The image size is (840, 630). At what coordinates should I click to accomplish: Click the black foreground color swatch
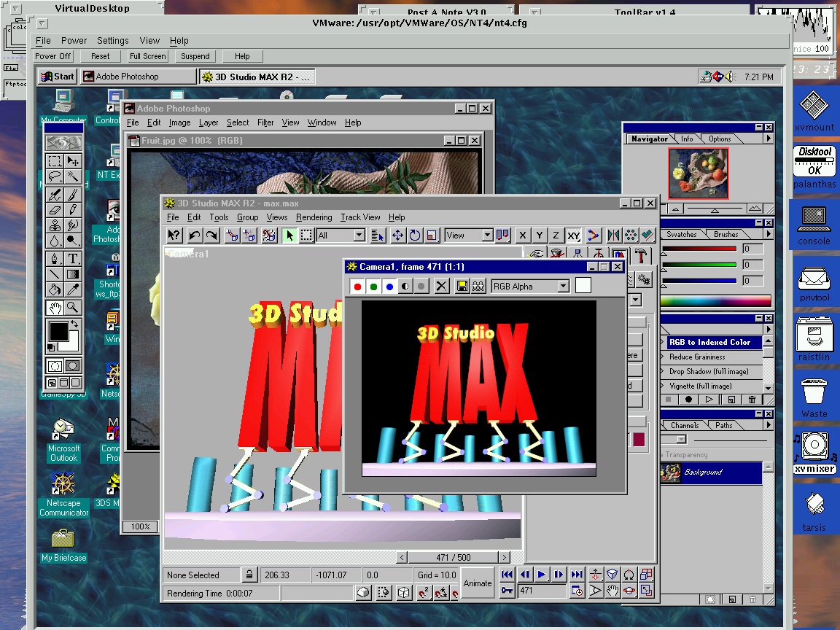pyautogui.click(x=58, y=332)
